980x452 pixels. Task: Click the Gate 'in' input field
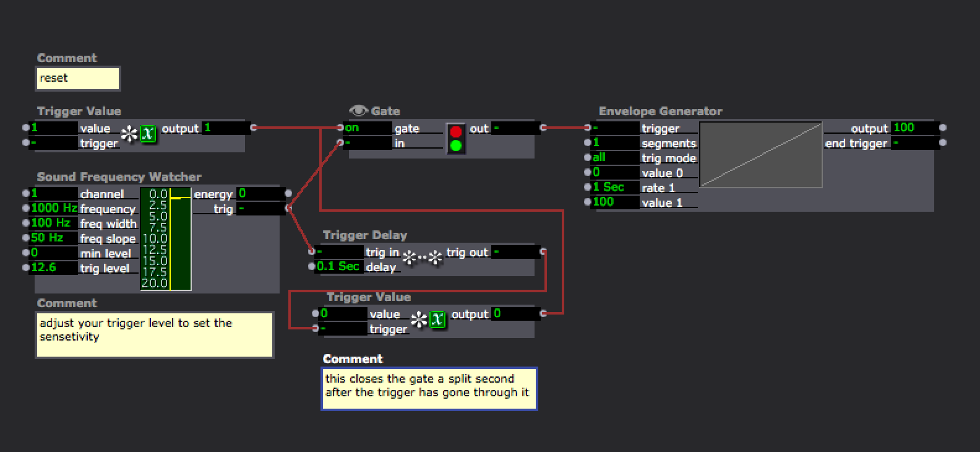click(367, 143)
